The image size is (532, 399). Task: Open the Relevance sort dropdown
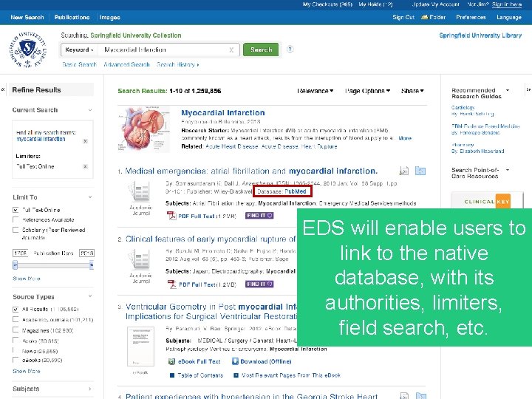point(316,91)
